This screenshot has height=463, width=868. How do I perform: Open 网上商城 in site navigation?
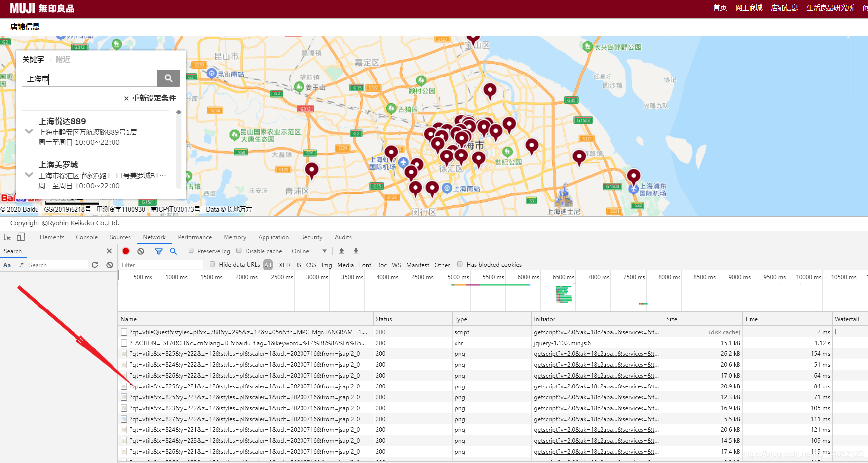click(x=749, y=8)
